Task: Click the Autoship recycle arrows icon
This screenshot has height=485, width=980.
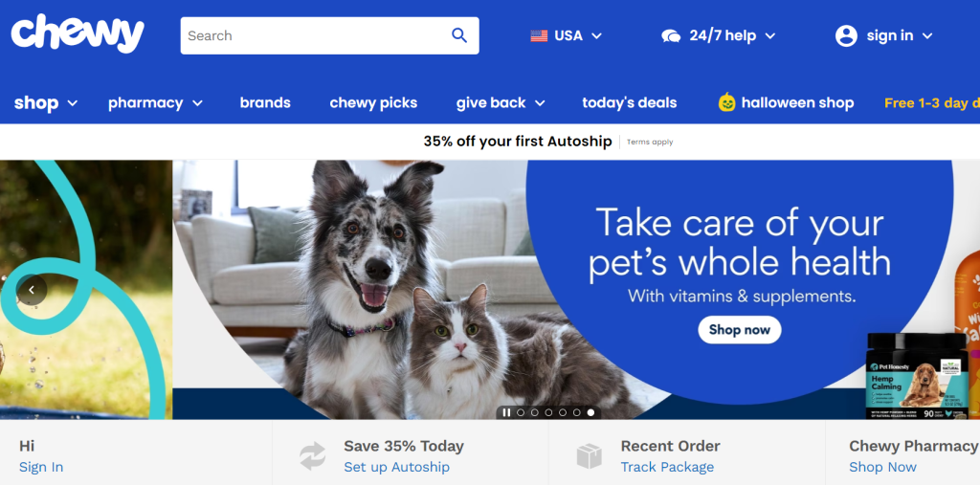Action: (x=313, y=455)
